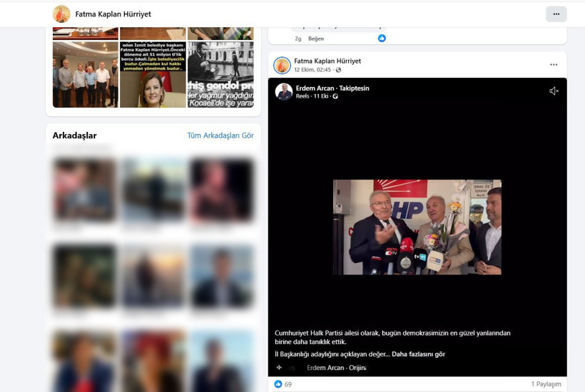Click the blue like reaction icon showing 69
This screenshot has height=392, width=585.
point(278,384)
